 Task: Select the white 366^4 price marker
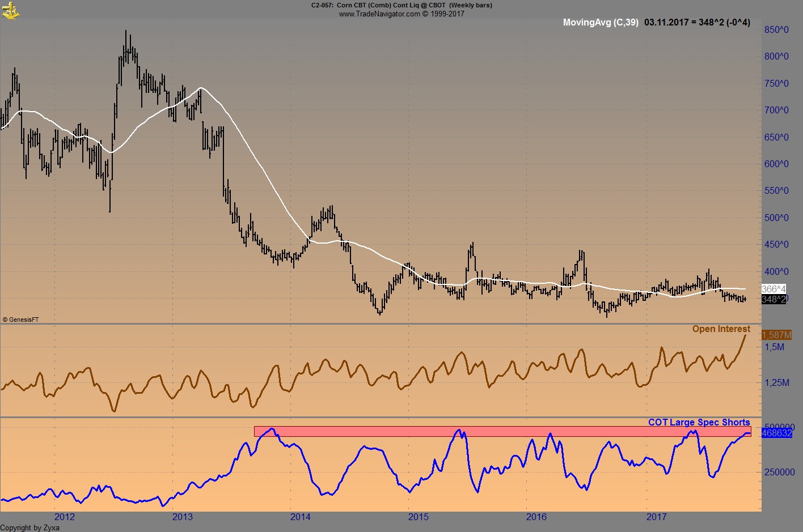[773, 288]
